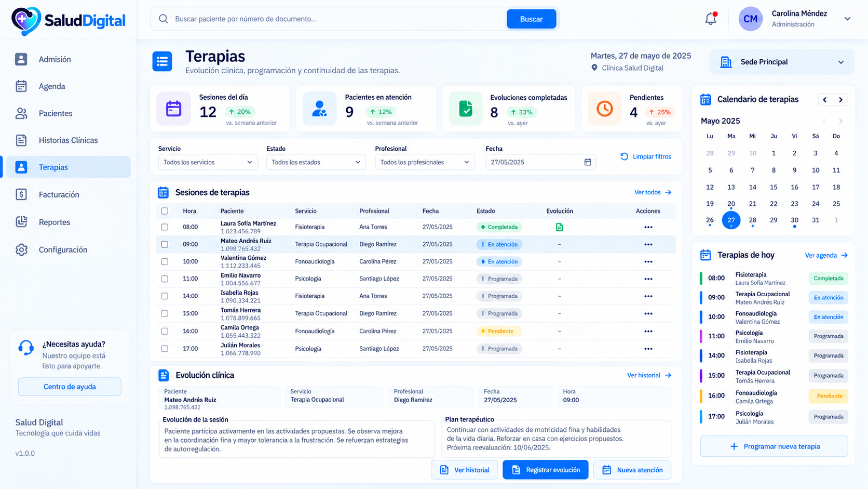Click Programar nueva terapia button
Screen dimensions: 868x489
[774, 446]
